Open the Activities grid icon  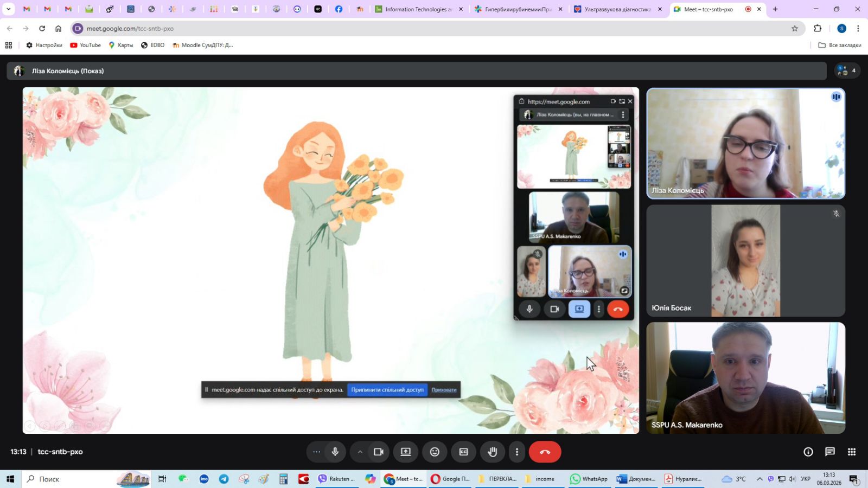coord(852,452)
